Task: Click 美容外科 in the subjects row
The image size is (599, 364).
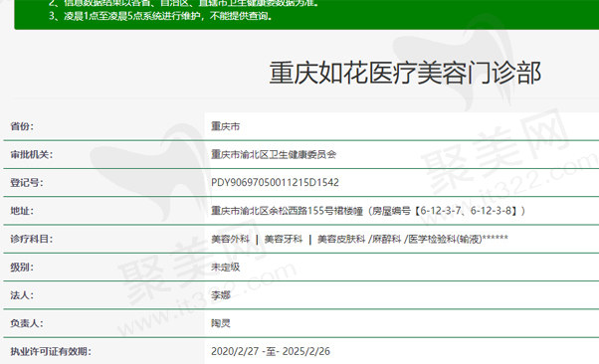Action: coord(230,239)
